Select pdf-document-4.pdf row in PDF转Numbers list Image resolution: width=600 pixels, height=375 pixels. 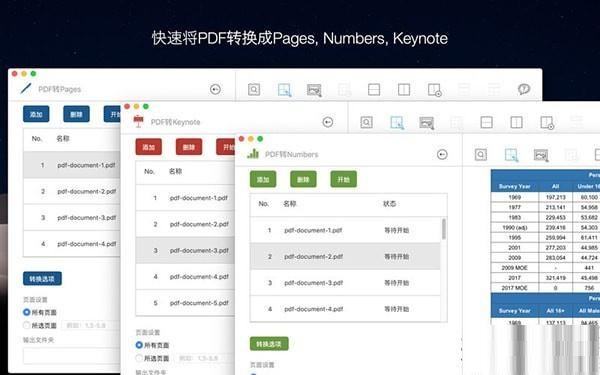(345, 309)
